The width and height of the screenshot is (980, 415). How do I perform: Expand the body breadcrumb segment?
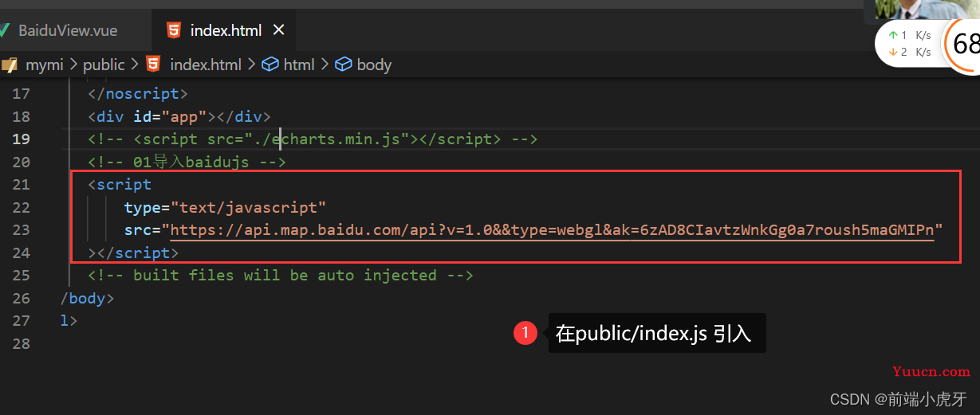(374, 65)
